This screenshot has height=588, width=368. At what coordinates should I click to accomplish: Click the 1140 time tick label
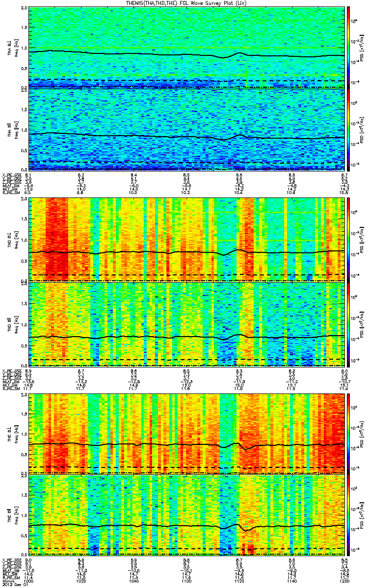point(292,581)
